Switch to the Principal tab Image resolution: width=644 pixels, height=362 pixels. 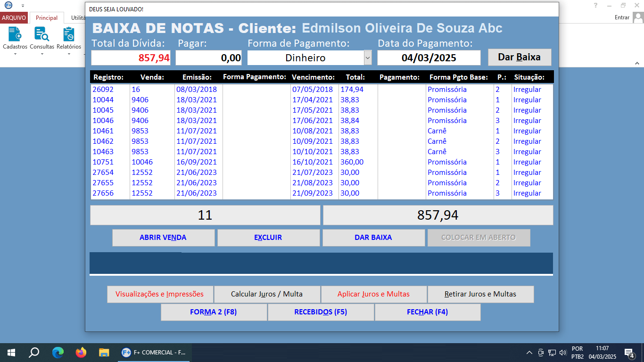pyautogui.click(x=47, y=17)
